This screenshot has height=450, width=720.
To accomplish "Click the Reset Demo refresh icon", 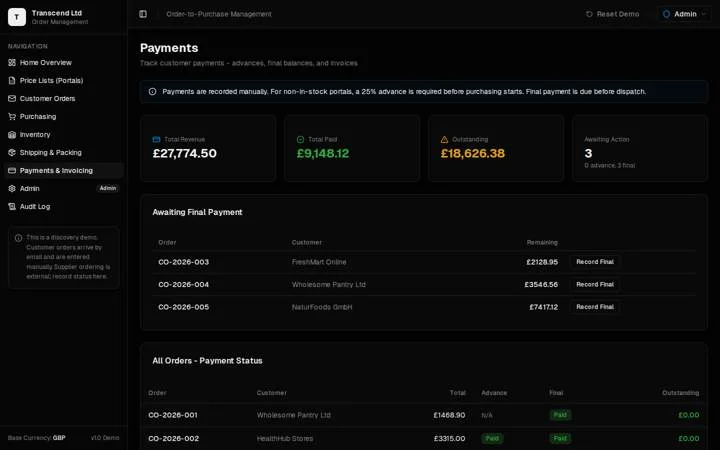I will 589,14.
